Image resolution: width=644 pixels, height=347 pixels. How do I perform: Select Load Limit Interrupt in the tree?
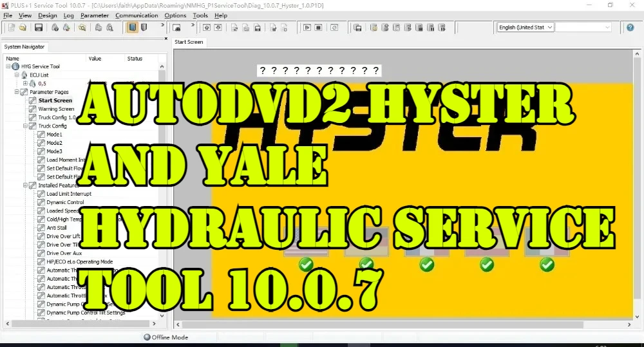(x=69, y=194)
